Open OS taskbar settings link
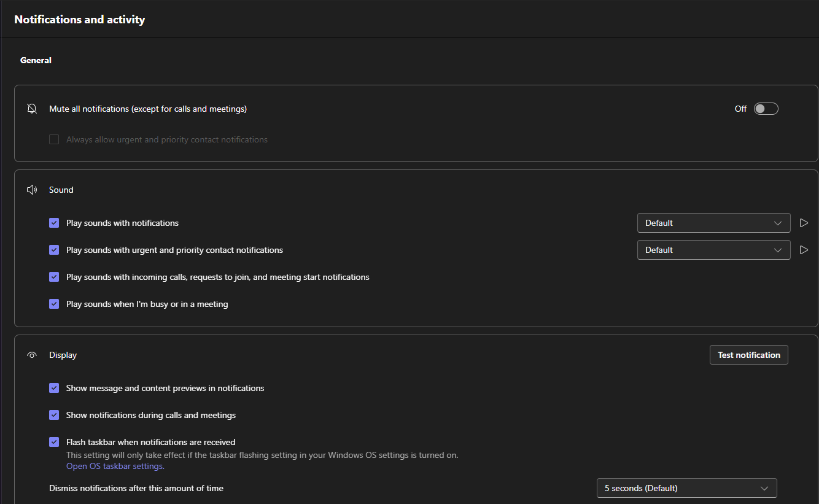Viewport: 819px width, 504px height. (115, 466)
